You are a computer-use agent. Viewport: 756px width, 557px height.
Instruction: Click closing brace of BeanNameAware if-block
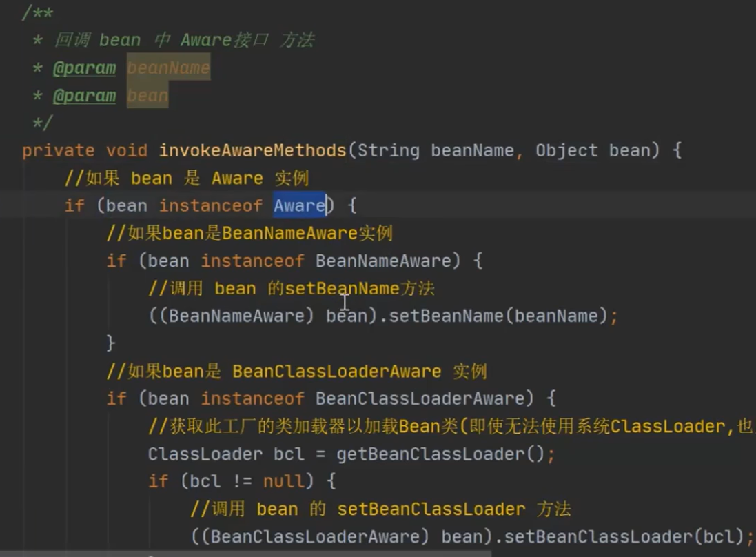pos(110,343)
